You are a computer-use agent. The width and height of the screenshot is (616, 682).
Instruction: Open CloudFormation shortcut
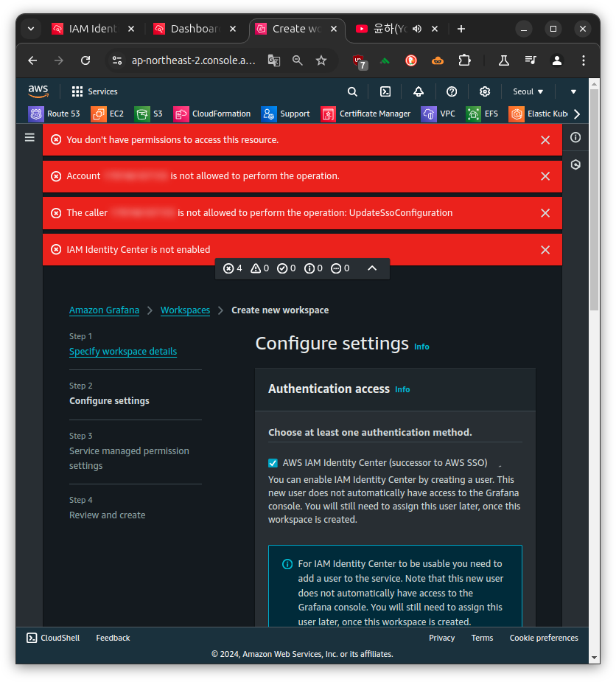tap(212, 114)
